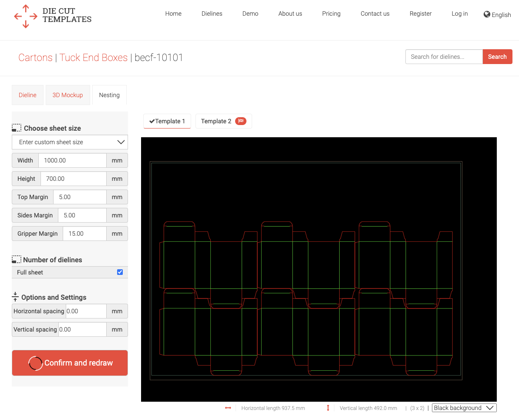Open the English language selector

click(x=497, y=14)
